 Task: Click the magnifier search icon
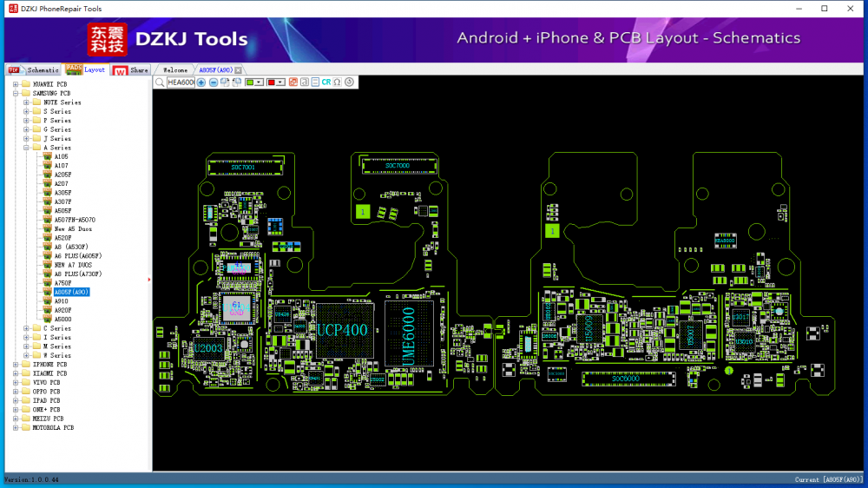(160, 82)
